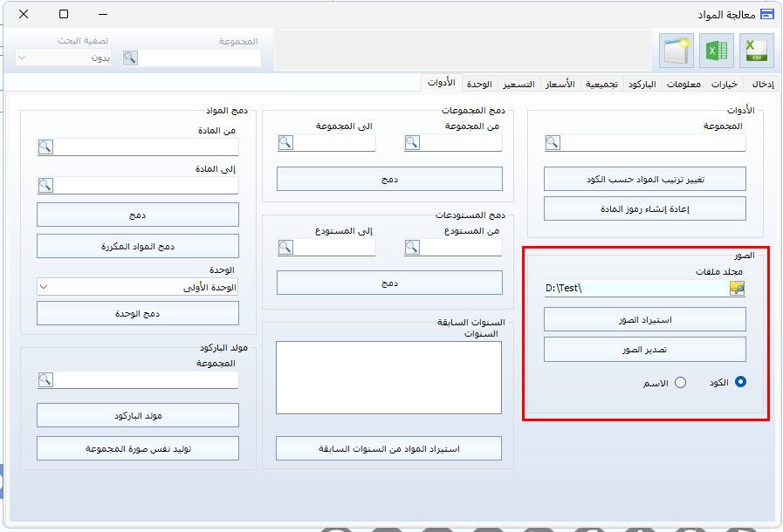Image resolution: width=783 pixels, height=532 pixels.
Task: Click the تصدير الصور button
Action: pos(644,349)
